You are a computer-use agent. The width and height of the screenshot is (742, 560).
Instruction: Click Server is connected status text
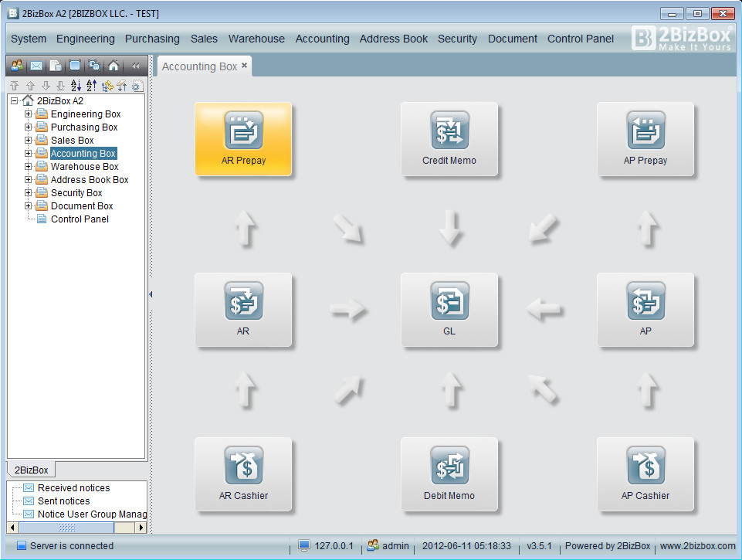(72, 546)
